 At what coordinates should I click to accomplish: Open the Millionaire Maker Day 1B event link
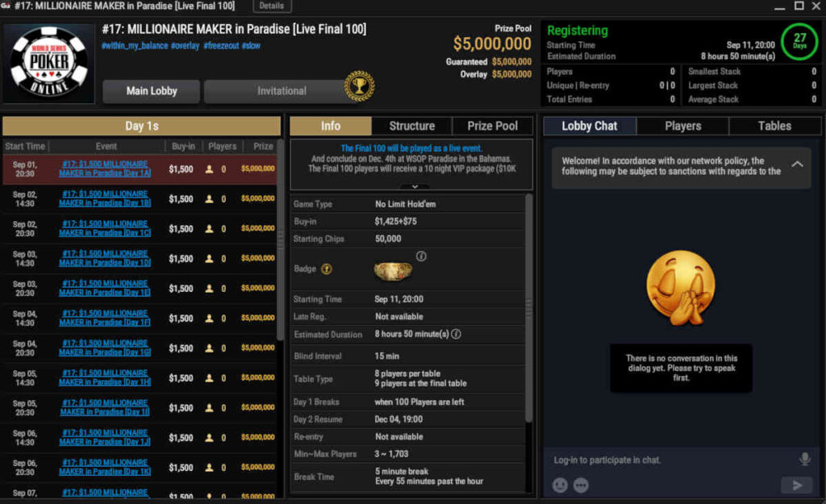105,198
